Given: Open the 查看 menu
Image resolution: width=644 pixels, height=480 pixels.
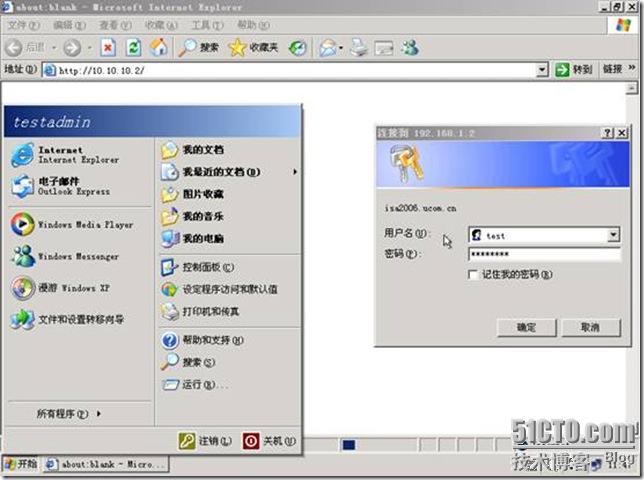Looking at the screenshot, I should coord(115,25).
